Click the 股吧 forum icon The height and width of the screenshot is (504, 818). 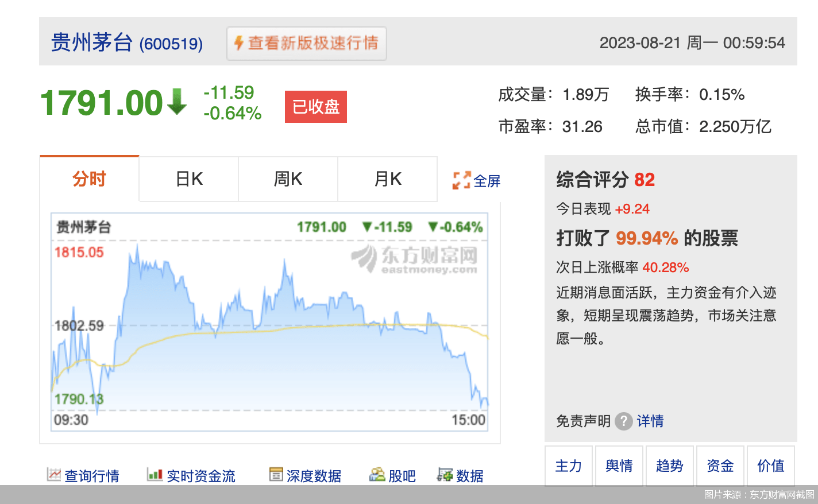(377, 475)
